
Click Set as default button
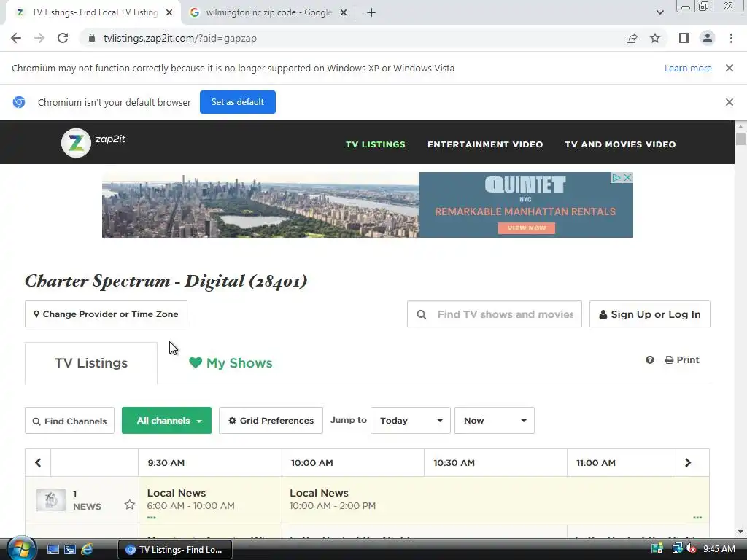pos(238,102)
